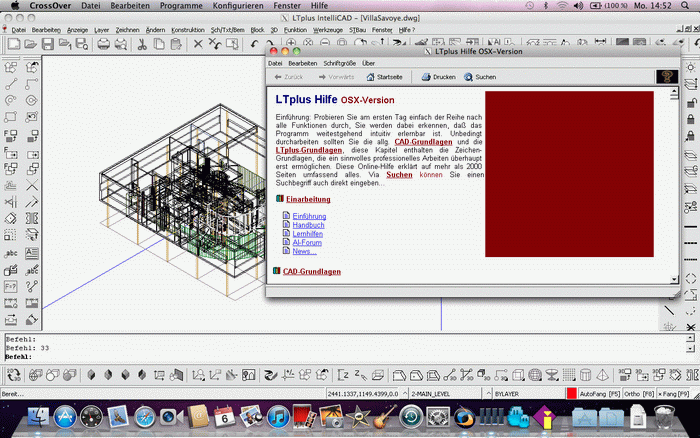Click Drucken in the help window
The width and height of the screenshot is (700, 438).
coord(438,77)
